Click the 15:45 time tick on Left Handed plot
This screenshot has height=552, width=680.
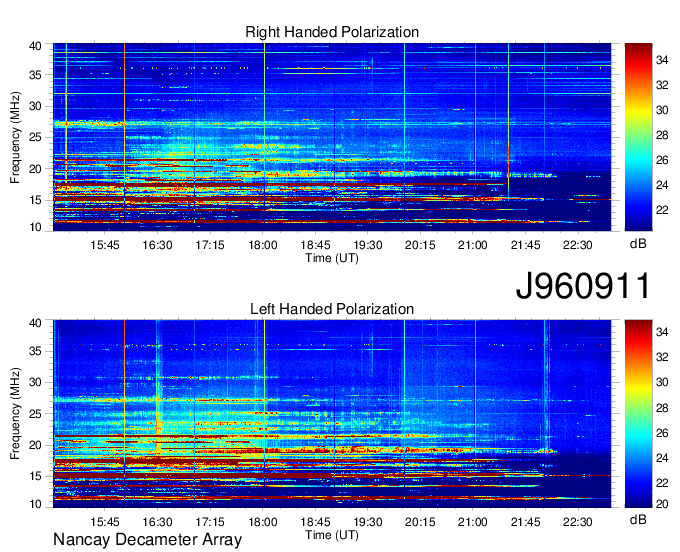click(105, 522)
